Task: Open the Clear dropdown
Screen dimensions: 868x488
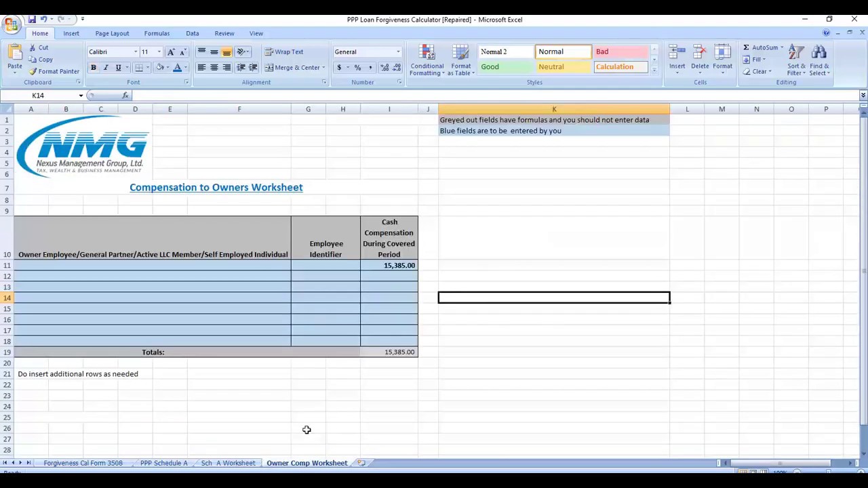Action: pos(757,72)
